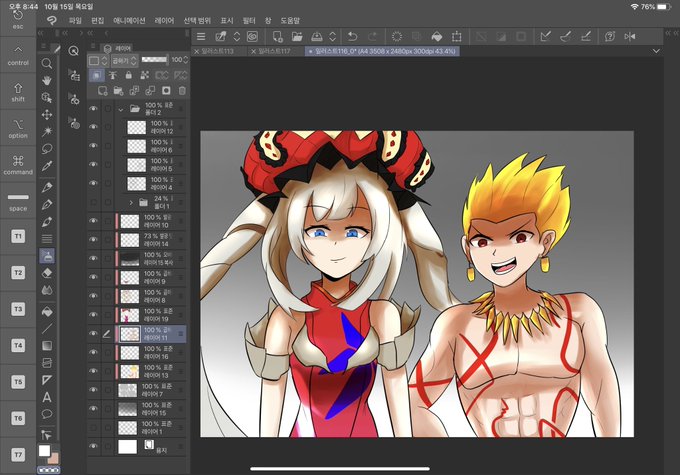Click the Delete layer trash icon
Image resolution: width=680 pixels, height=475 pixels.
click(x=182, y=91)
